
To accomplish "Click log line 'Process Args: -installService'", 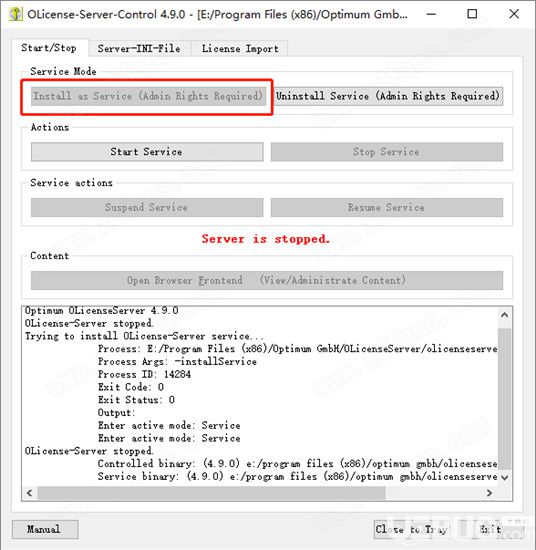I will tap(177, 362).
